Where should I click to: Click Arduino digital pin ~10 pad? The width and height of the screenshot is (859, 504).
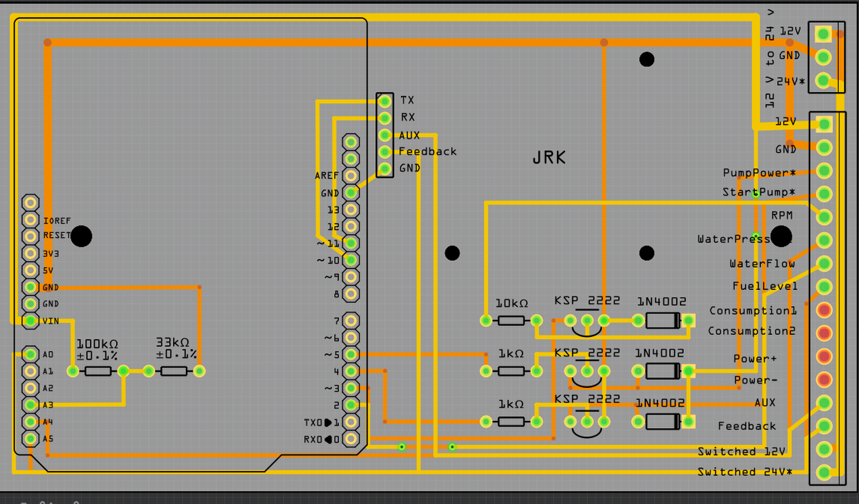click(350, 260)
